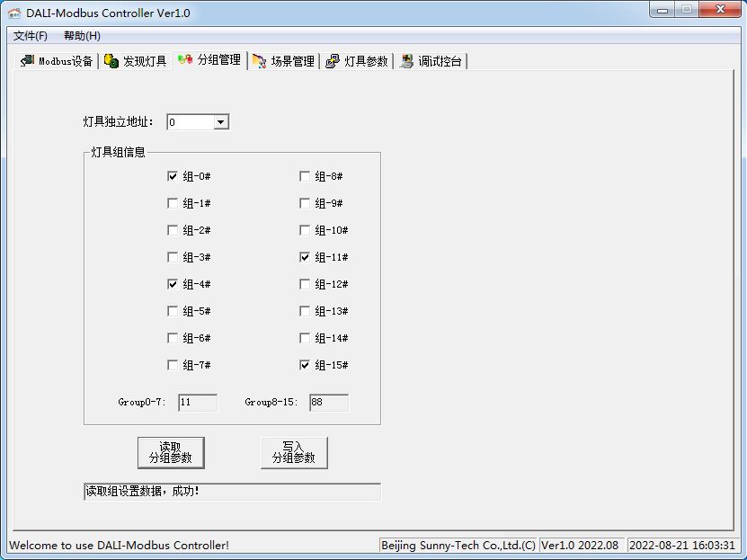Click the 写入分组参数 button

point(294,453)
